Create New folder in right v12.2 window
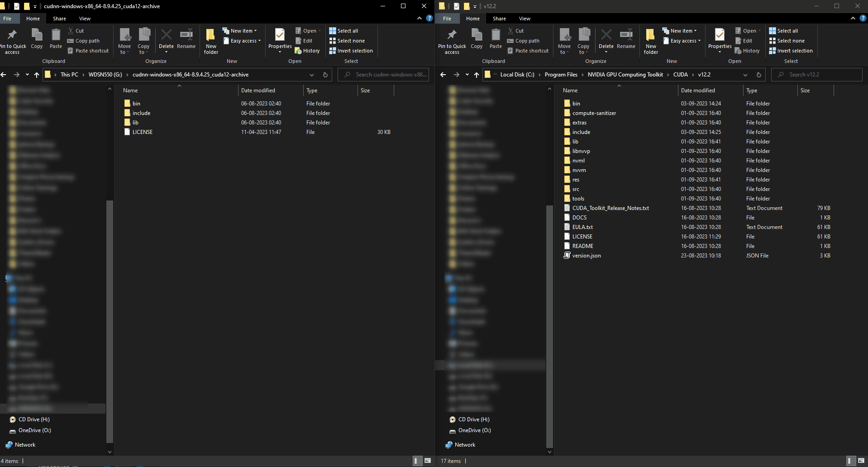 tap(651, 42)
